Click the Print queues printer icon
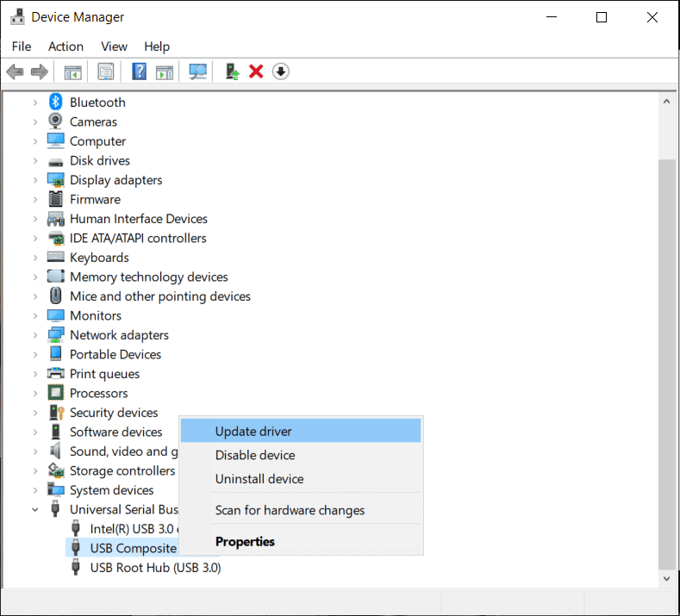Image resolution: width=680 pixels, height=616 pixels. 55,373
